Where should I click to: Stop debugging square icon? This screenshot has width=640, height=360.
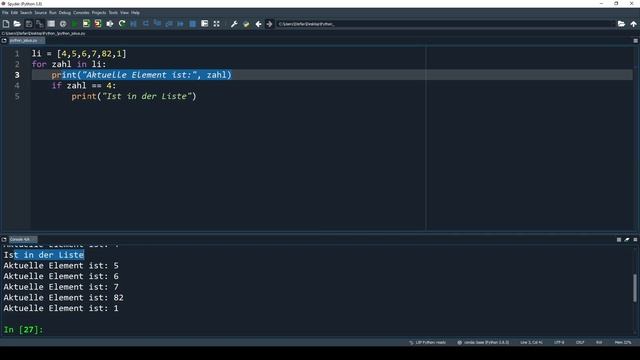point(193,24)
